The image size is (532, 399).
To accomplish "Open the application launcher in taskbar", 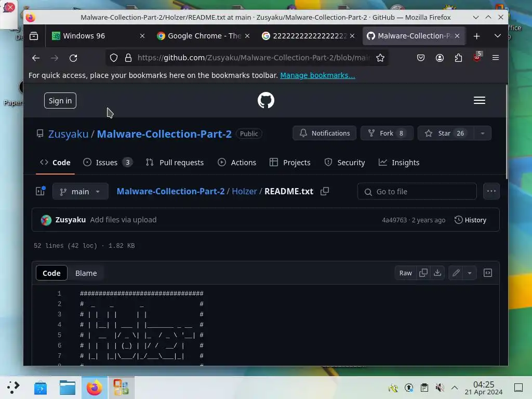I will [x=13, y=388].
